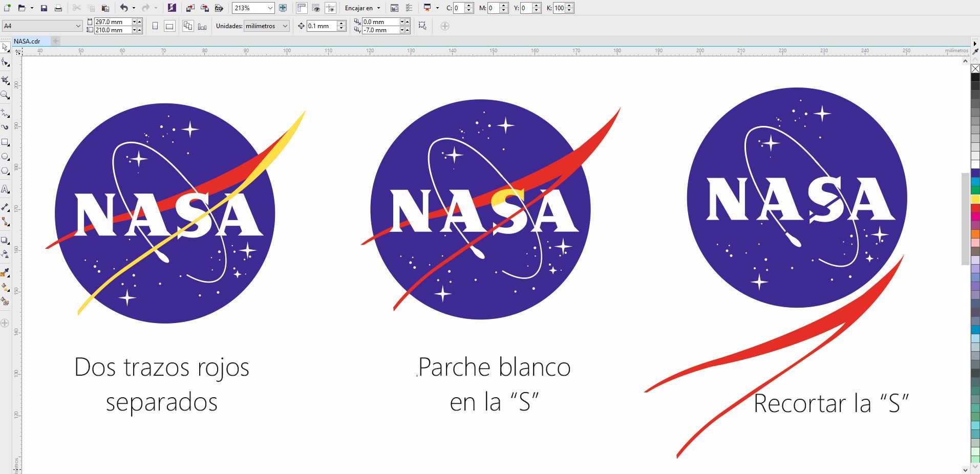Add a new document tab
Viewport: 980px width, 474px height.
55,41
